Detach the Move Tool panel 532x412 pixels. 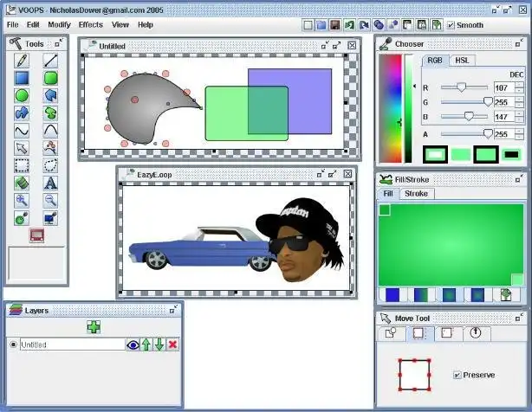(x=519, y=318)
